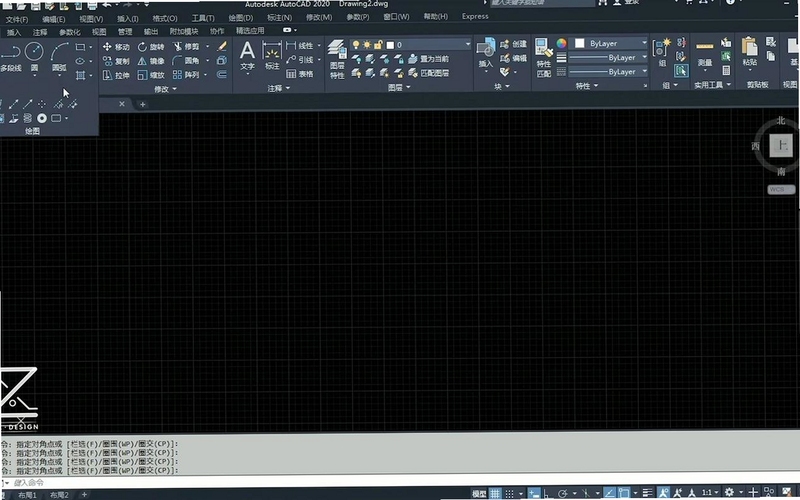The width and height of the screenshot is (800, 500).
Task: Click Edit block (编辑) button
Action: click(x=514, y=58)
